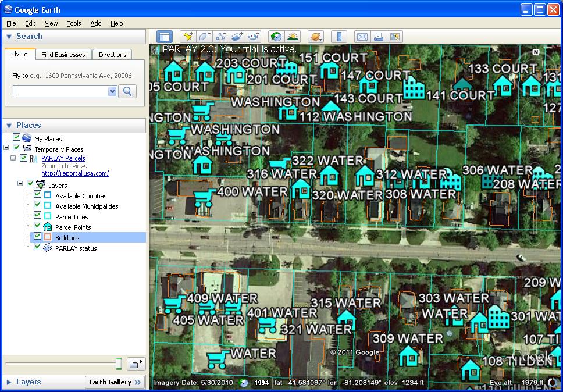Open the Help menu
The image size is (563, 392).
coord(117,23)
